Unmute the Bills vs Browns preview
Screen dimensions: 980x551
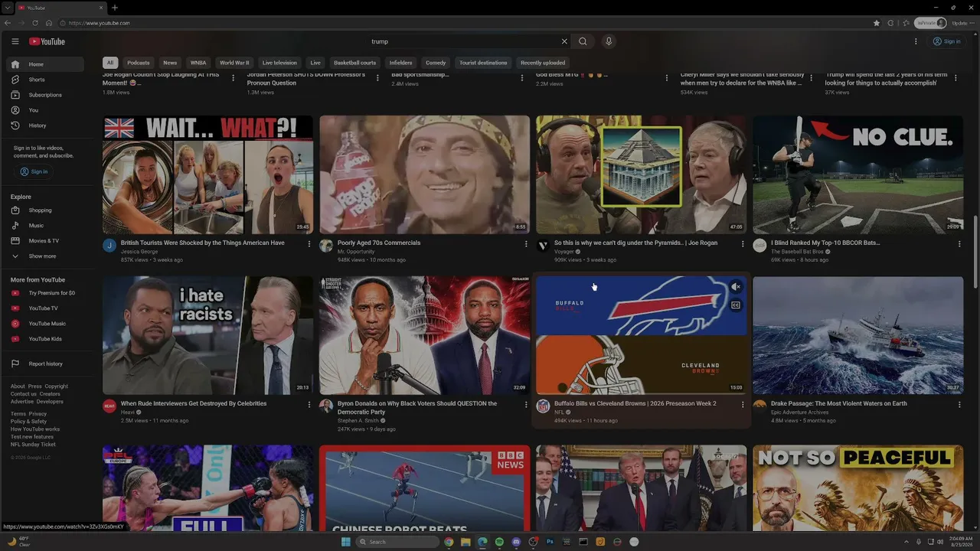tap(736, 287)
